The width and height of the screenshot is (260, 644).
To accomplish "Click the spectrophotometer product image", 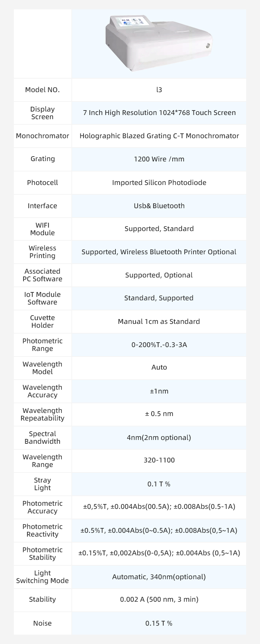I will point(159,43).
